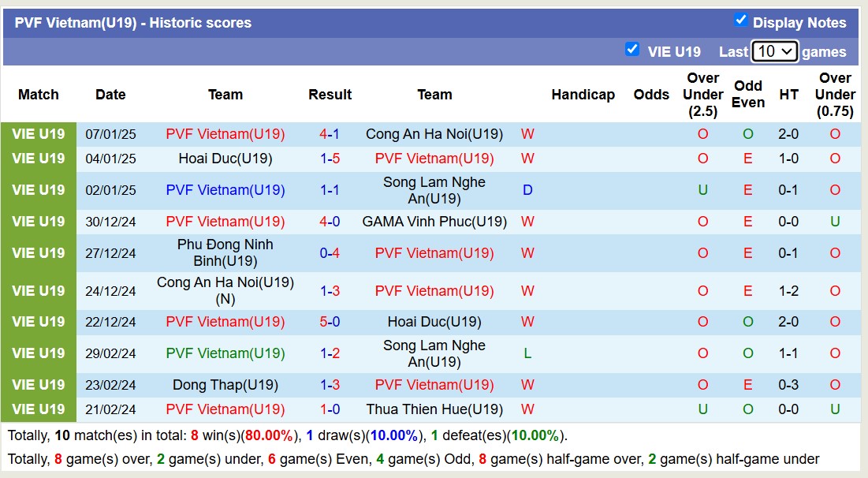Uncheck the VIE U19 league filter
The width and height of the screenshot is (868, 478).
[631, 50]
